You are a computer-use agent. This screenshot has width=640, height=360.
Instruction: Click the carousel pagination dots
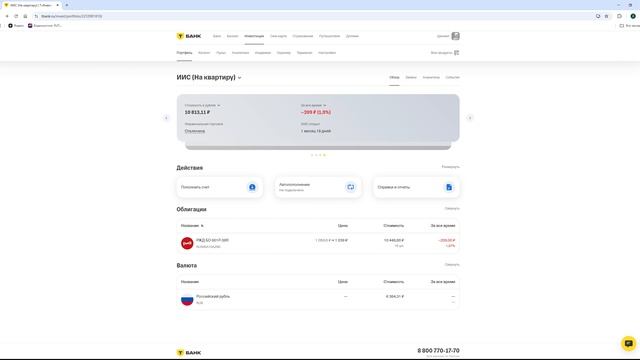[x=318, y=155]
